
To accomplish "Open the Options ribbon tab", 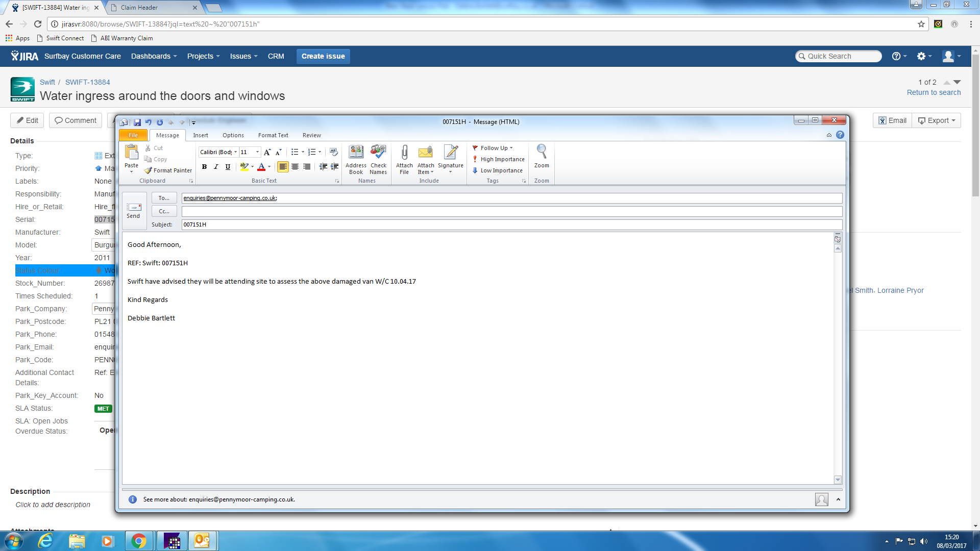I will [233, 135].
